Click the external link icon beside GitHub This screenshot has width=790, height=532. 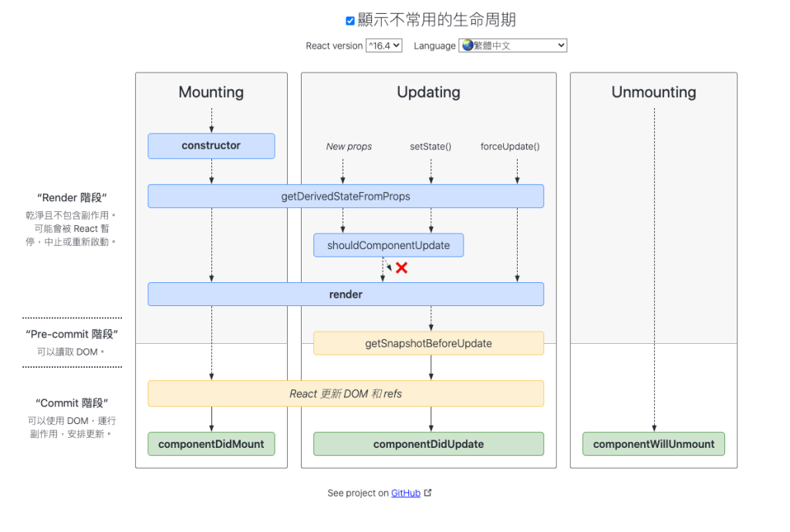(428, 493)
